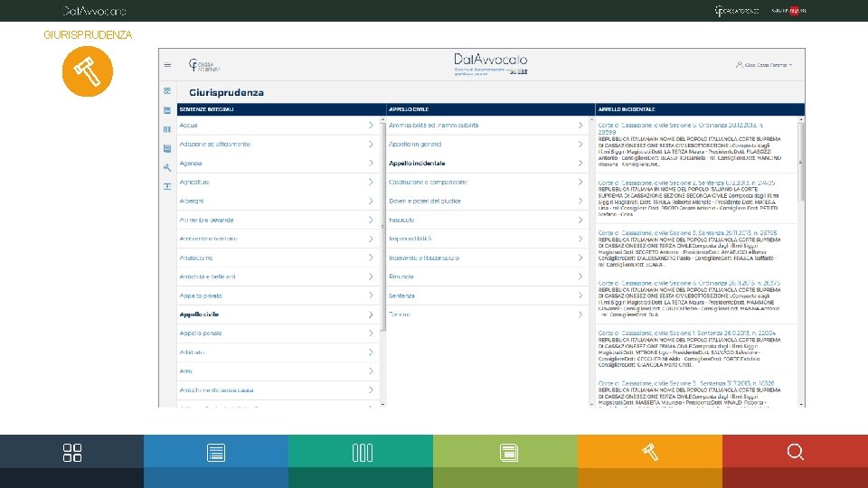Open the Cassazione Sezione 2 Sentenza ruling
The width and height of the screenshot is (868, 488).
pyautogui.click(x=686, y=183)
